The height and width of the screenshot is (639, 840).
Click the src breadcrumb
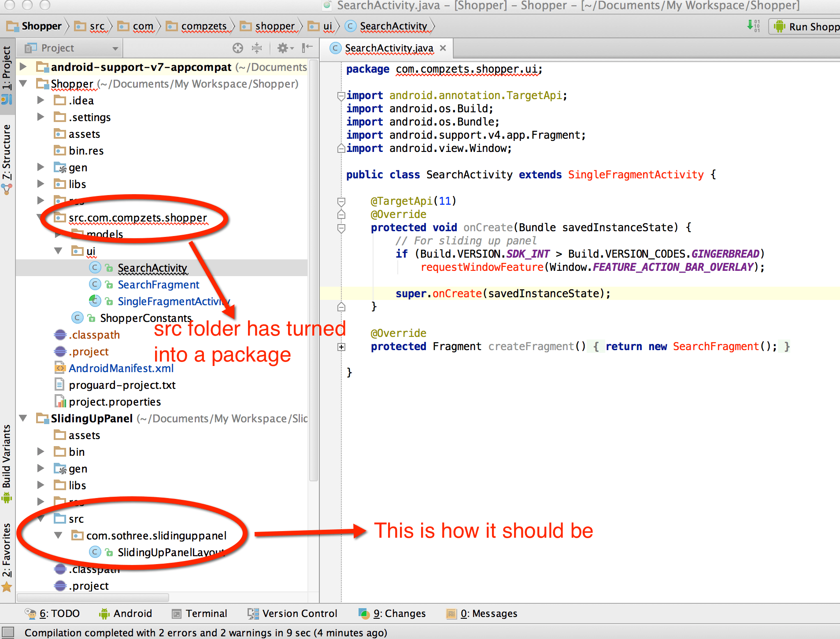90,26
